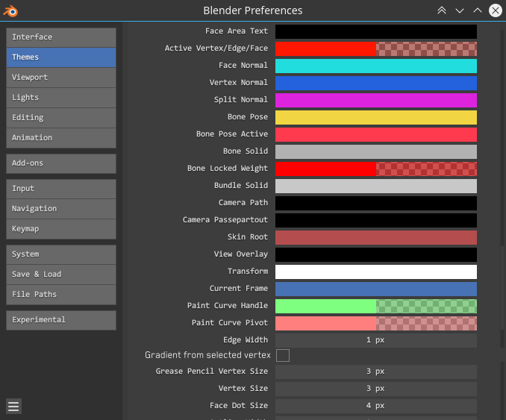506x420 pixels.
Task: Click the double up-arrow keep-above icon
Action: pos(442,10)
